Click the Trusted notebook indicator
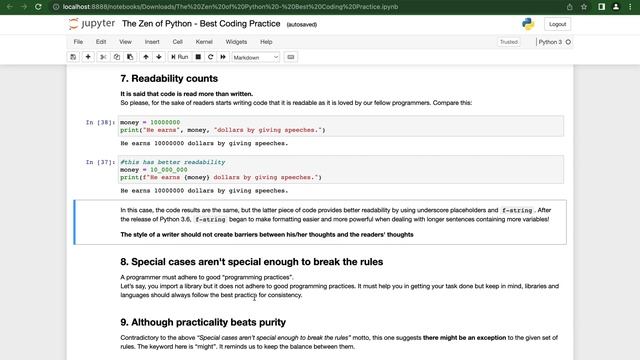 [509, 42]
